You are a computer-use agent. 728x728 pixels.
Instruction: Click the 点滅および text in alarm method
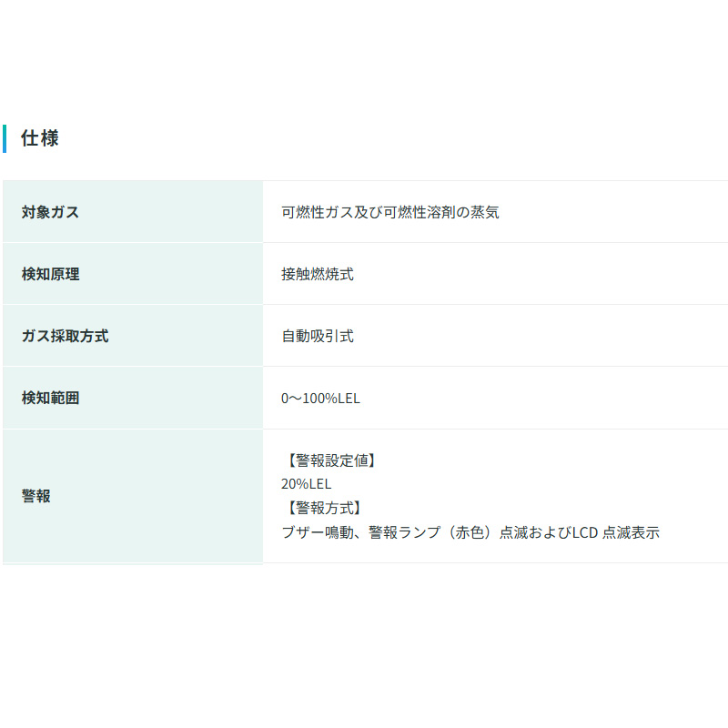coord(535,532)
